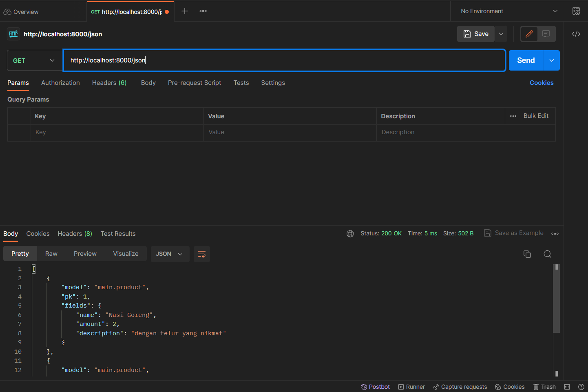Switch to the Headers (6) request tab
Image resolution: width=588 pixels, height=392 pixels.
tap(109, 83)
